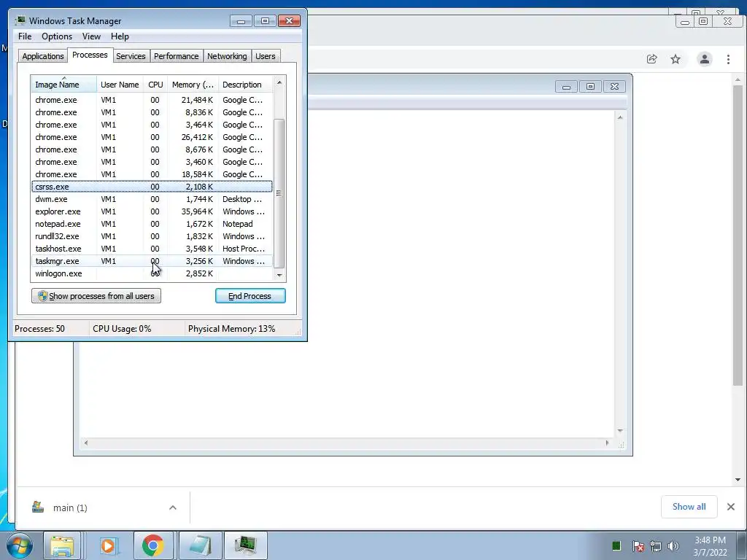Select the taskhost.exe process
The width and height of the screenshot is (747, 560).
[152, 249]
